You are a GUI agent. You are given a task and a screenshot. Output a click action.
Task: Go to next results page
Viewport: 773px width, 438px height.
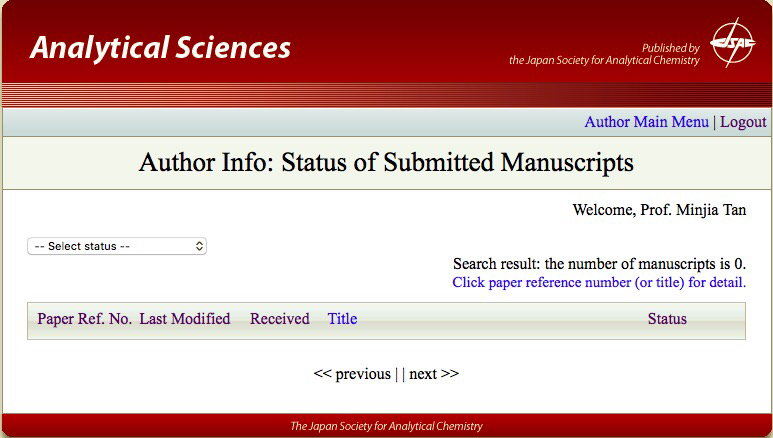pos(434,374)
